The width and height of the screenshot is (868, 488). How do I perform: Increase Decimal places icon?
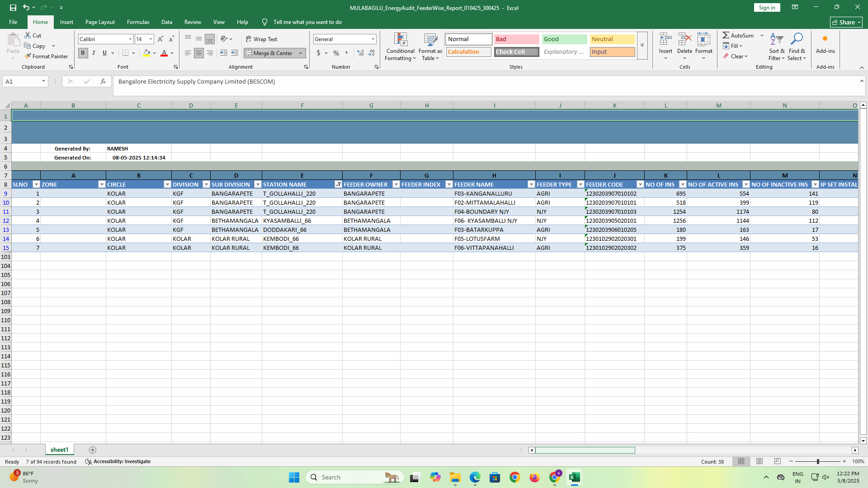360,53
